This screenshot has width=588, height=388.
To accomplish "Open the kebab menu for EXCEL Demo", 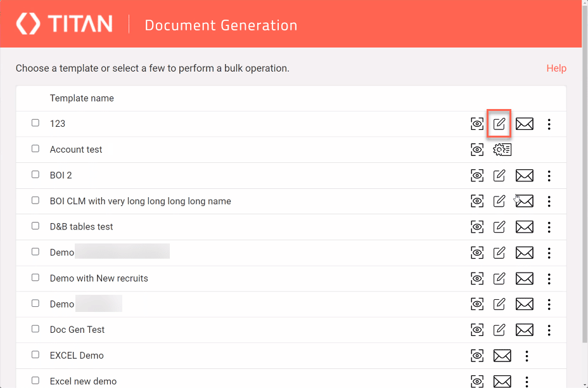I will [x=527, y=356].
